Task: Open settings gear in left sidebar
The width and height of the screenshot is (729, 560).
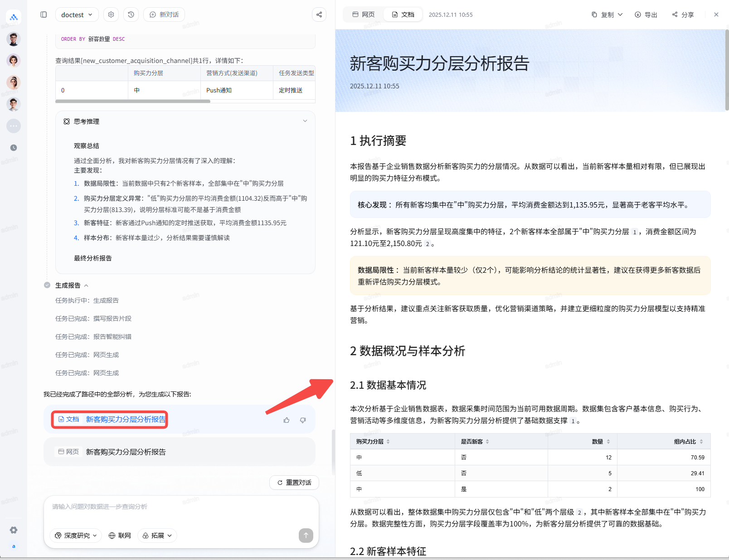Action: pyautogui.click(x=14, y=530)
